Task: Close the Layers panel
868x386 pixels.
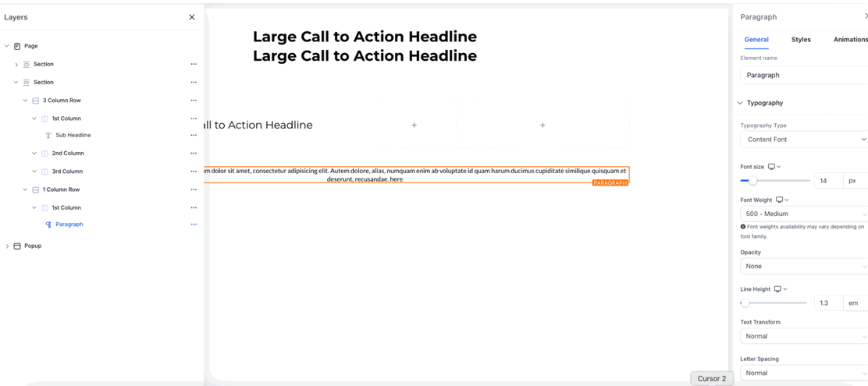Action: tap(191, 17)
